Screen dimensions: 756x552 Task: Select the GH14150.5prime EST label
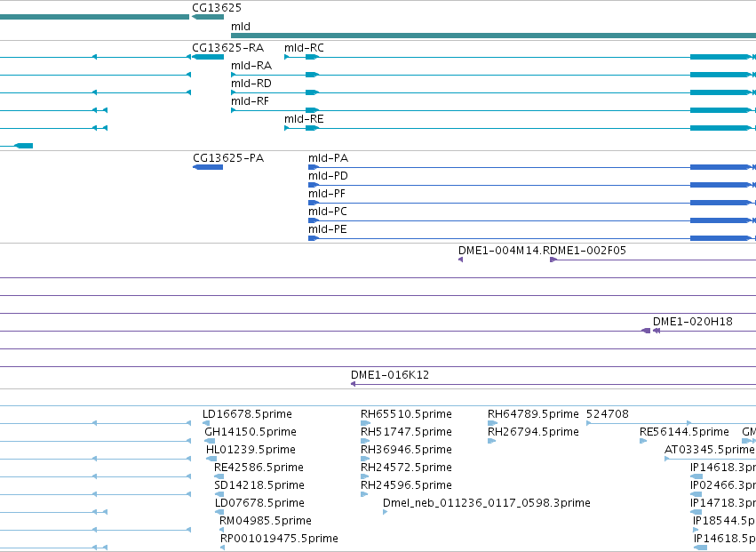(x=251, y=432)
